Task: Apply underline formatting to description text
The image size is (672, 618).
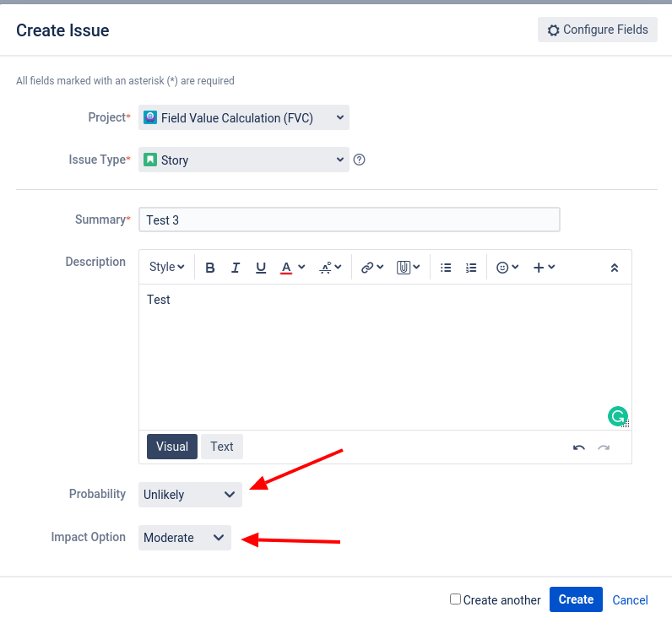Action: point(261,268)
